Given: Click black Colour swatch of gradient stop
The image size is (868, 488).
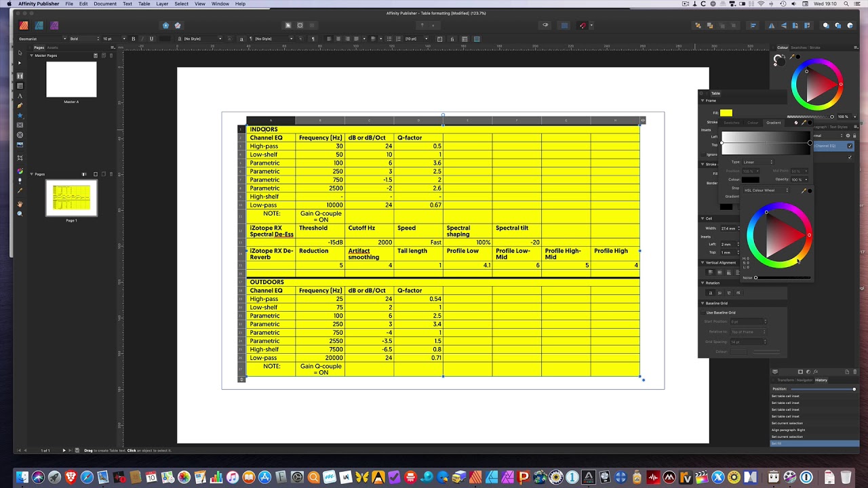Looking at the screenshot, I should [751, 180].
